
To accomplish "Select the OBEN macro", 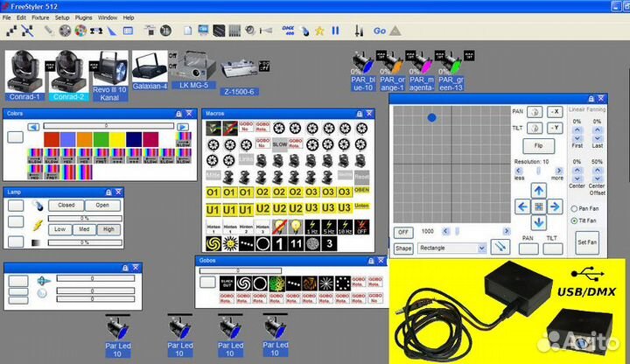I will click(x=361, y=190).
